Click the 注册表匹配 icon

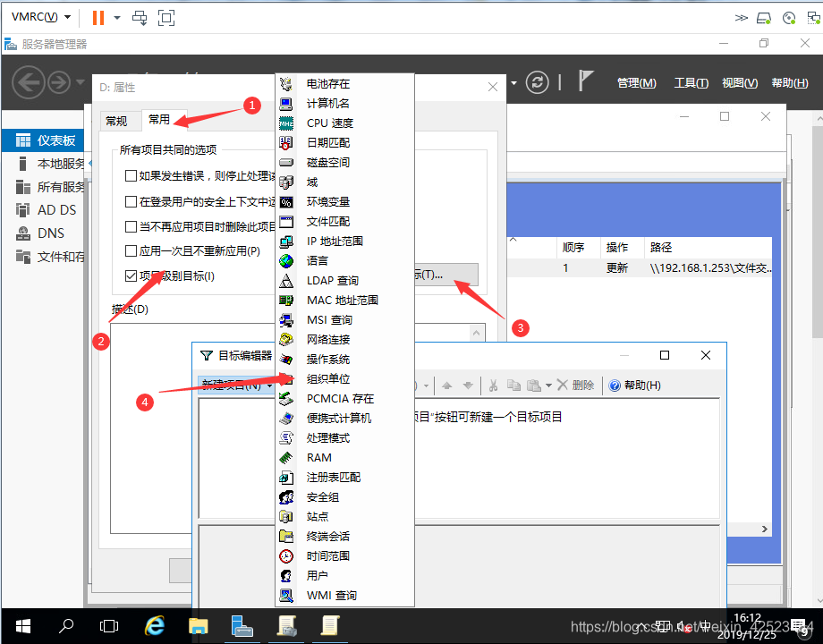pyautogui.click(x=286, y=478)
